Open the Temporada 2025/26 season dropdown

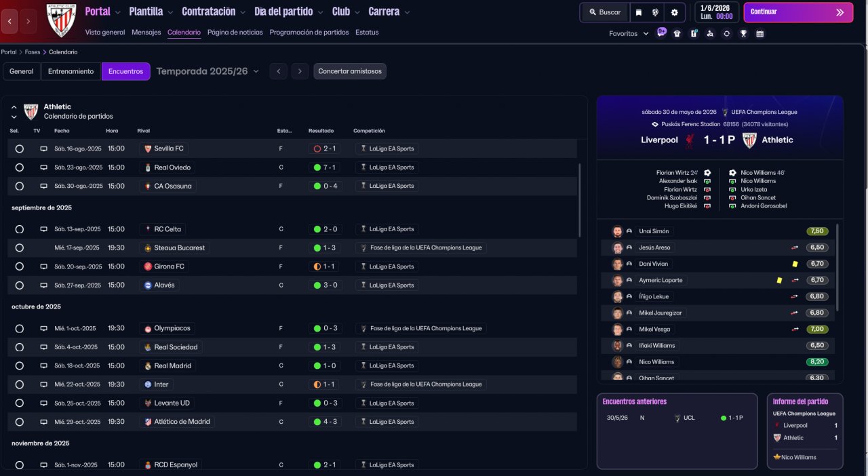pyautogui.click(x=208, y=71)
